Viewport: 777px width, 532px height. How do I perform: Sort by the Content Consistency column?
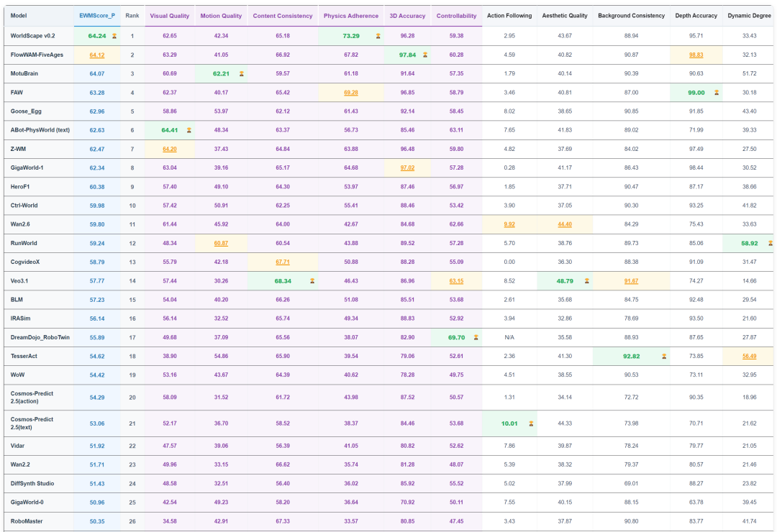click(283, 16)
